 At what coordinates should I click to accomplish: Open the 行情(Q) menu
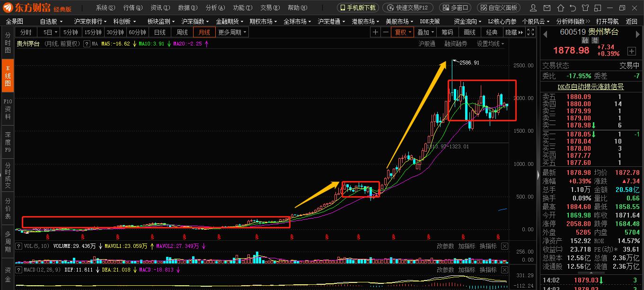(132, 8)
